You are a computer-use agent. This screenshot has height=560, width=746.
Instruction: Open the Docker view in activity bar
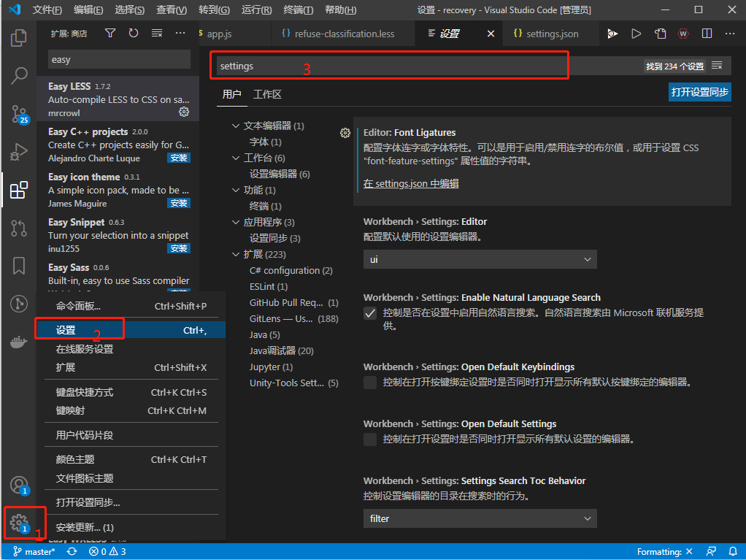coord(18,342)
